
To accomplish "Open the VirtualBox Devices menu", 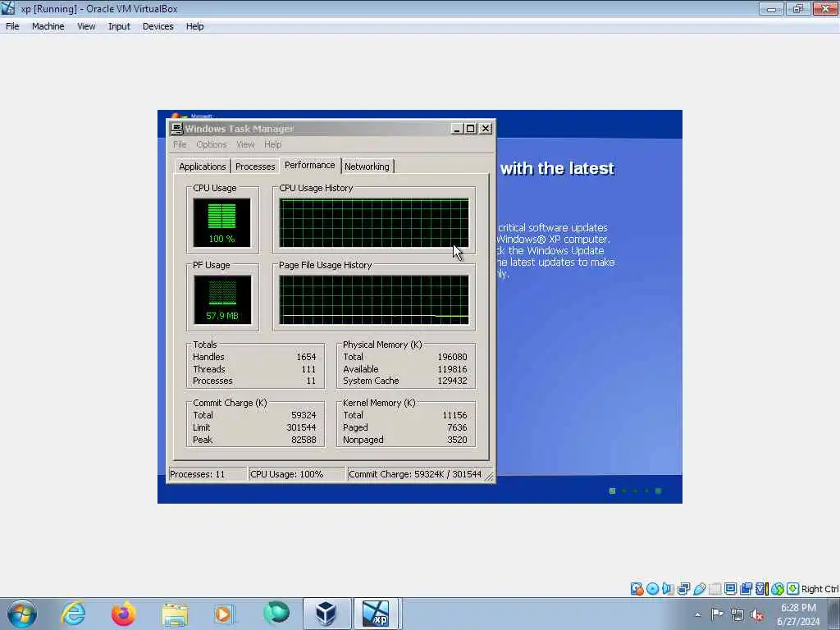I will tap(157, 26).
